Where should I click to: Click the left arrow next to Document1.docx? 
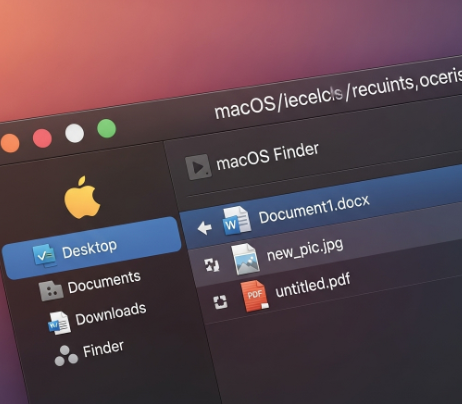[205, 228]
